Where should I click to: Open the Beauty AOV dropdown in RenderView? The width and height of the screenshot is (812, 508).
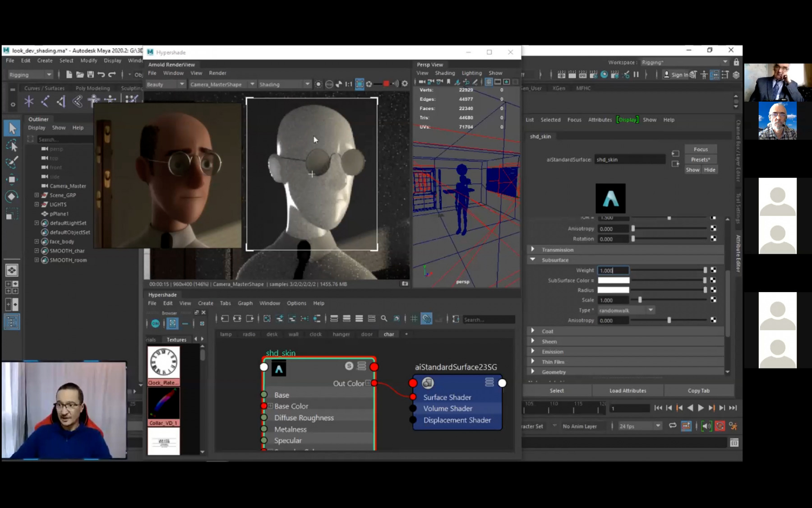point(165,84)
